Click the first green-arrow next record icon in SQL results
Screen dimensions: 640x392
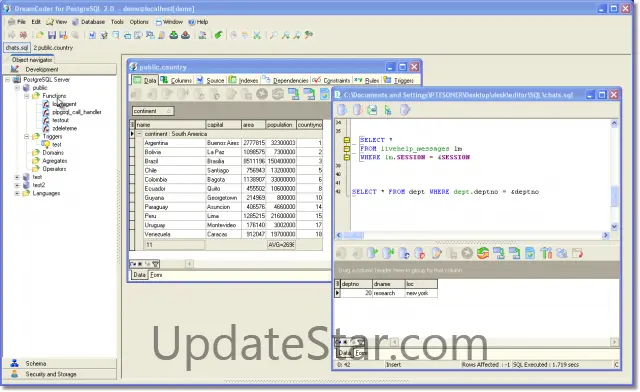click(x=372, y=253)
